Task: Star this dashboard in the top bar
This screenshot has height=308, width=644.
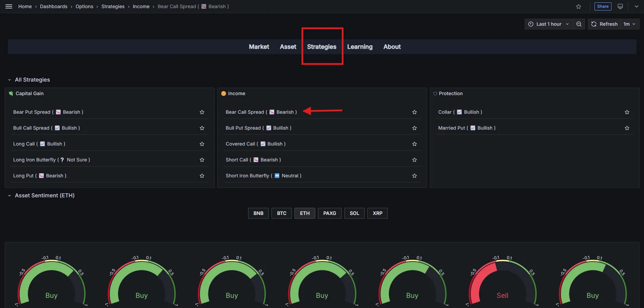Action: [x=579, y=6]
